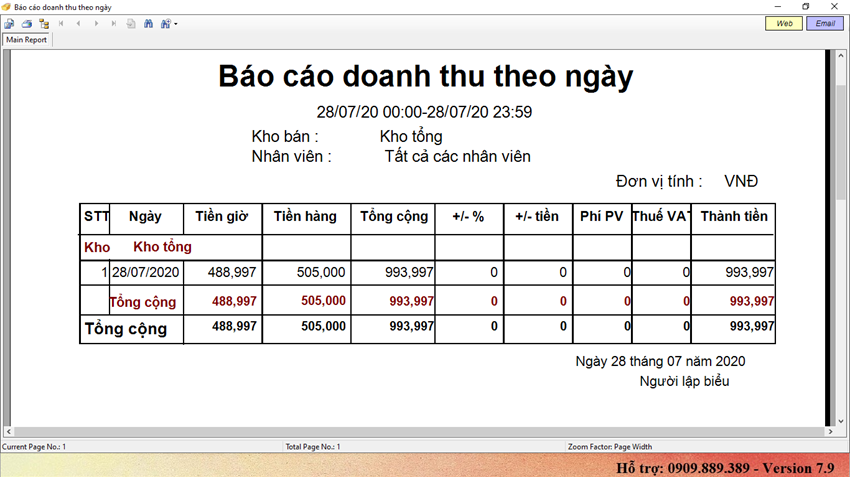
Task: Click the 'Ngày' column header
Action: [145, 217]
